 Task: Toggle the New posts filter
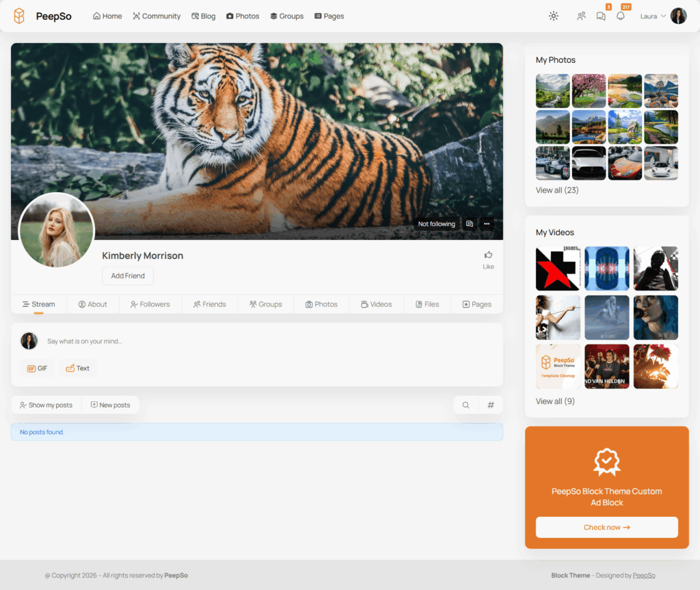(110, 405)
